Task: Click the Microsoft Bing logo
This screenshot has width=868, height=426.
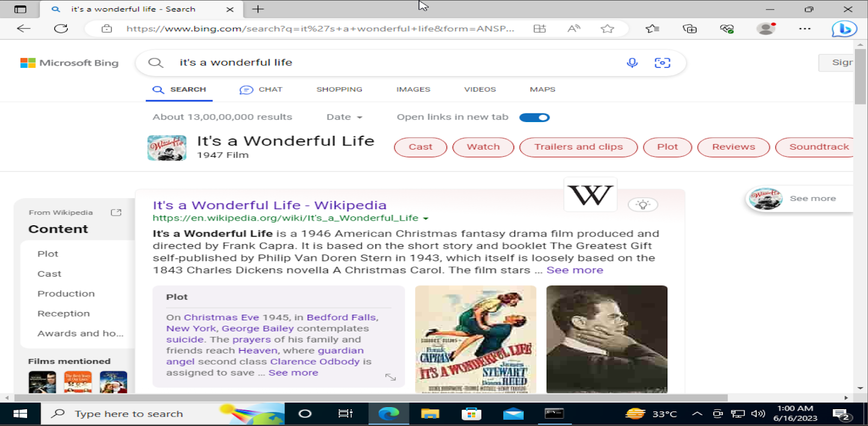Action: (69, 63)
